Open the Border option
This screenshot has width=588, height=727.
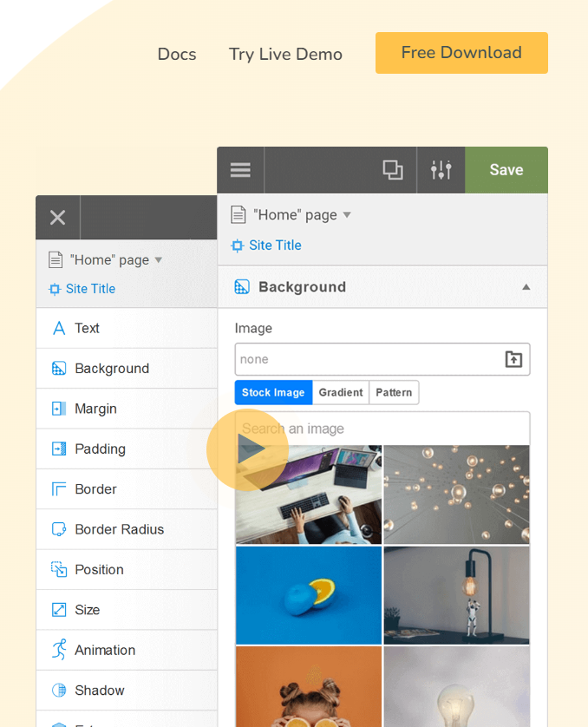pos(127,489)
